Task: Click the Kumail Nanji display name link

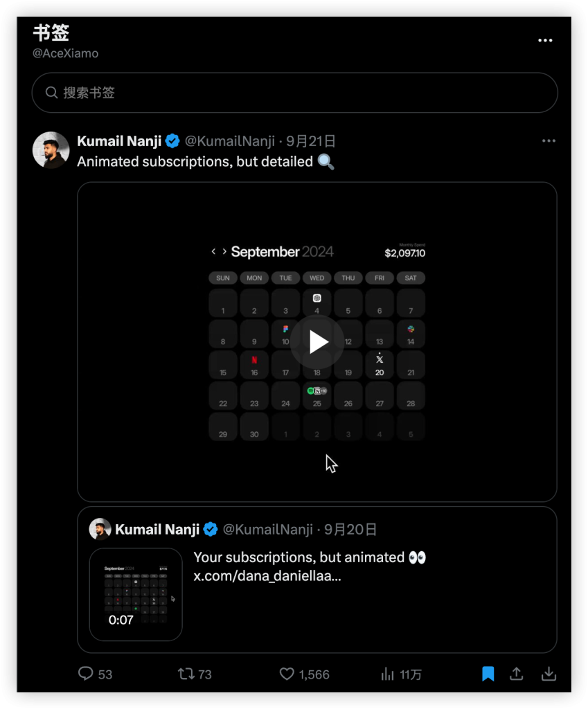Action: pyautogui.click(x=119, y=141)
